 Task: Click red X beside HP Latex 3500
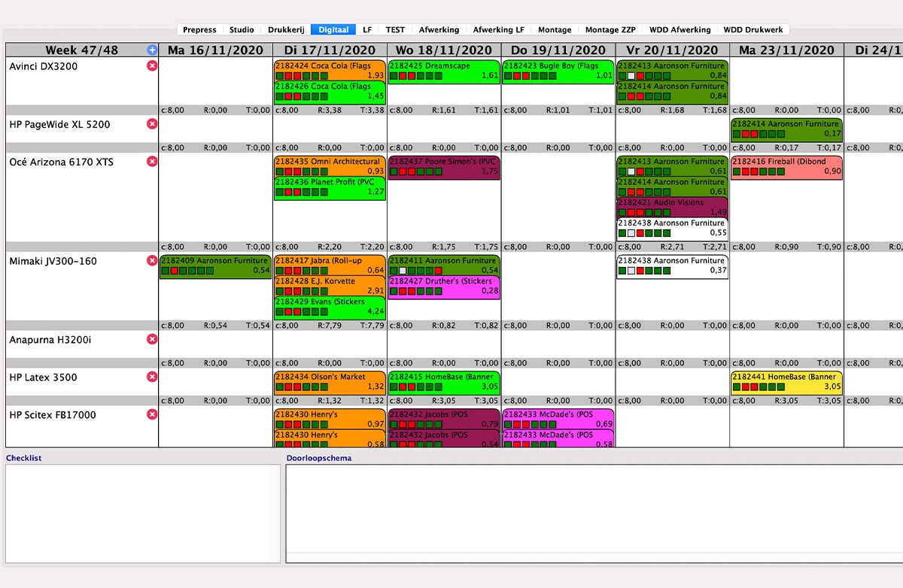click(152, 377)
